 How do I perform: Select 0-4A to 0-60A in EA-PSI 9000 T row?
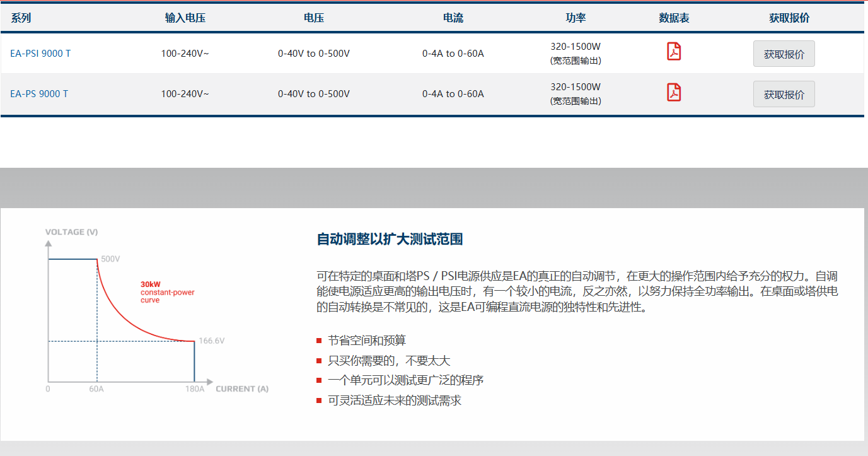click(x=453, y=54)
